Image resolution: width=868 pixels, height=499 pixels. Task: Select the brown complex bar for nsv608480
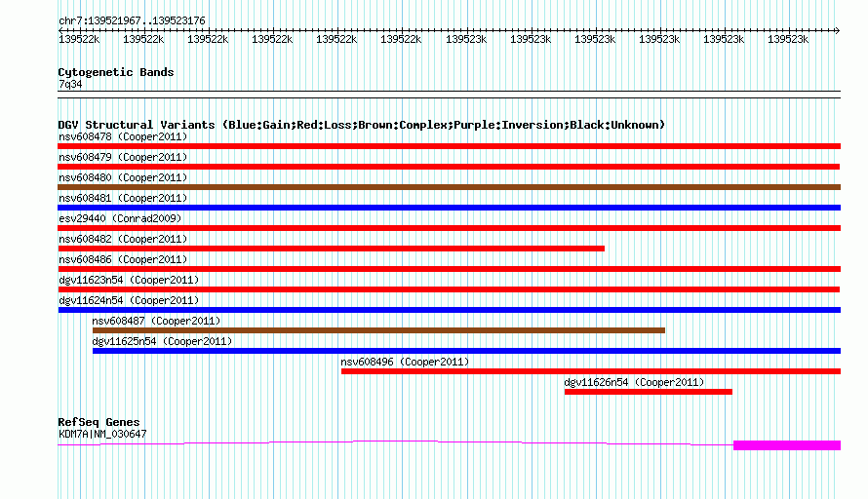click(449, 187)
